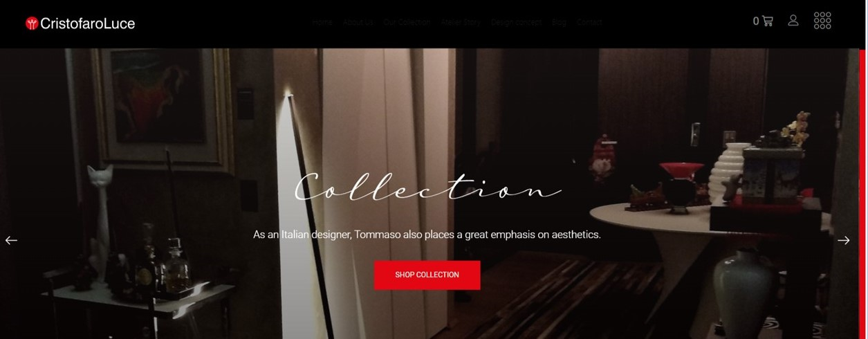Viewport: 868px width, 339px height.
Task: Open the shopping cart icon
Action: point(767,21)
